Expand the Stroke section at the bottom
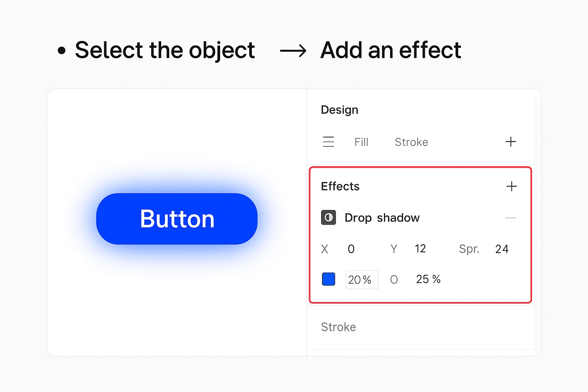The image size is (588, 392). pyautogui.click(x=338, y=327)
